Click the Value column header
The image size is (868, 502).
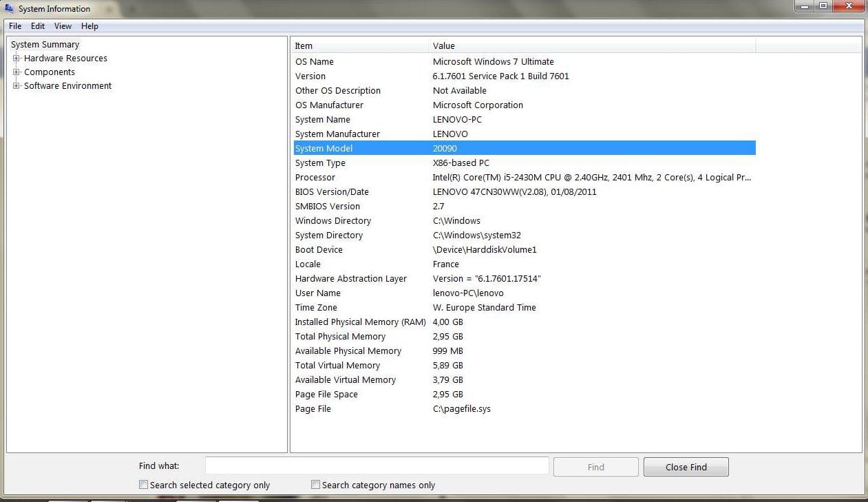click(593, 45)
